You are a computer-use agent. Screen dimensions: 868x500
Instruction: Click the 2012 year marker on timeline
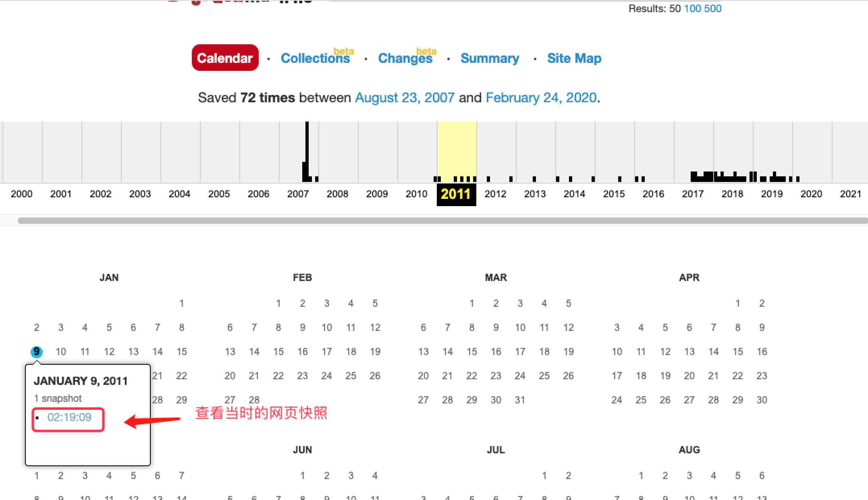[x=494, y=193]
